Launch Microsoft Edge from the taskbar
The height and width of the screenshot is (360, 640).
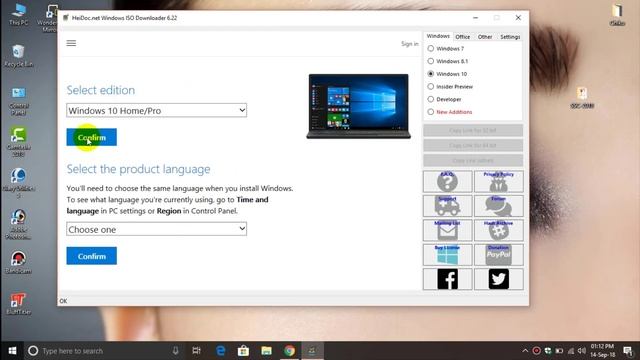pos(220,351)
